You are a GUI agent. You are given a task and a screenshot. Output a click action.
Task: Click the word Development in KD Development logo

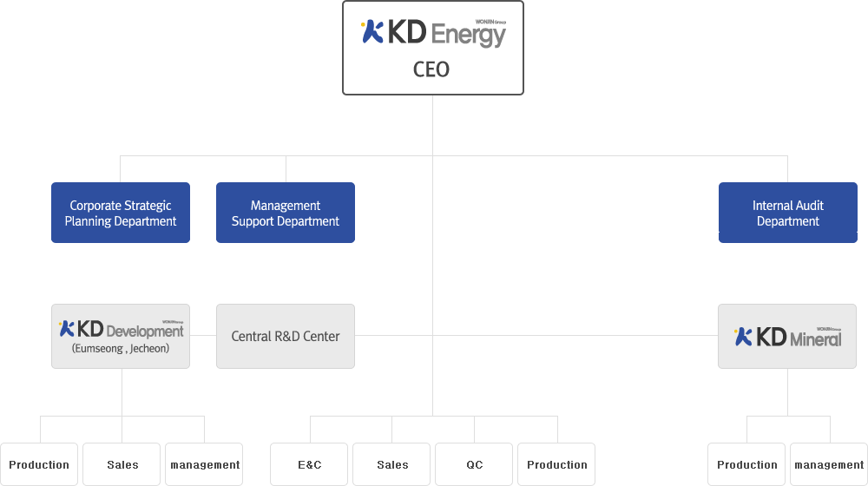point(144,331)
